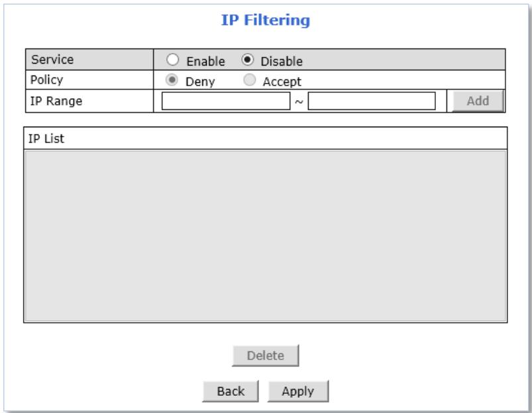Click the Delete button
The image size is (532, 413).
pos(265,355)
